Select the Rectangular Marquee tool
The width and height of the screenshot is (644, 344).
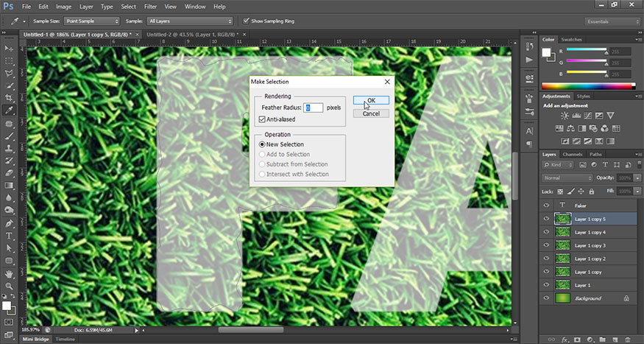pos(9,61)
